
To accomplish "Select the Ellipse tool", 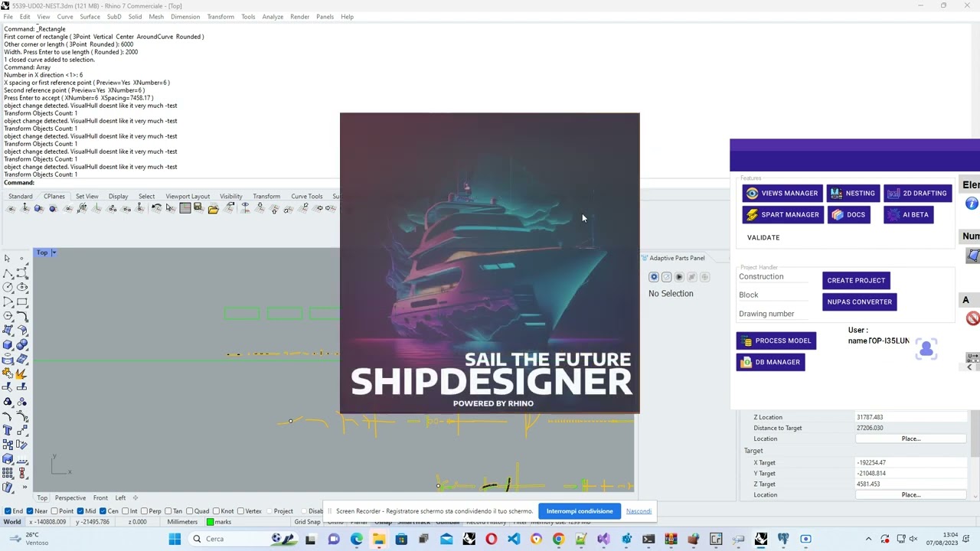I will [x=21, y=288].
